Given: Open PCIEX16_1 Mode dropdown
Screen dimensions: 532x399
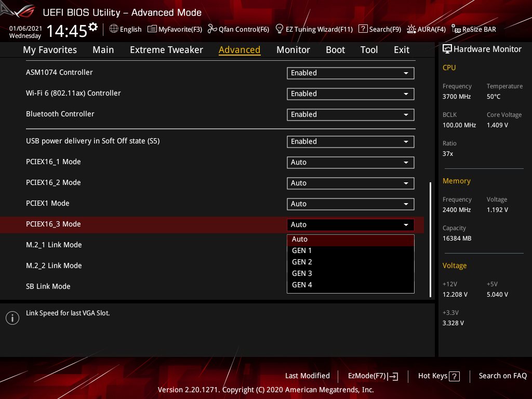Looking at the screenshot, I should tap(351, 162).
